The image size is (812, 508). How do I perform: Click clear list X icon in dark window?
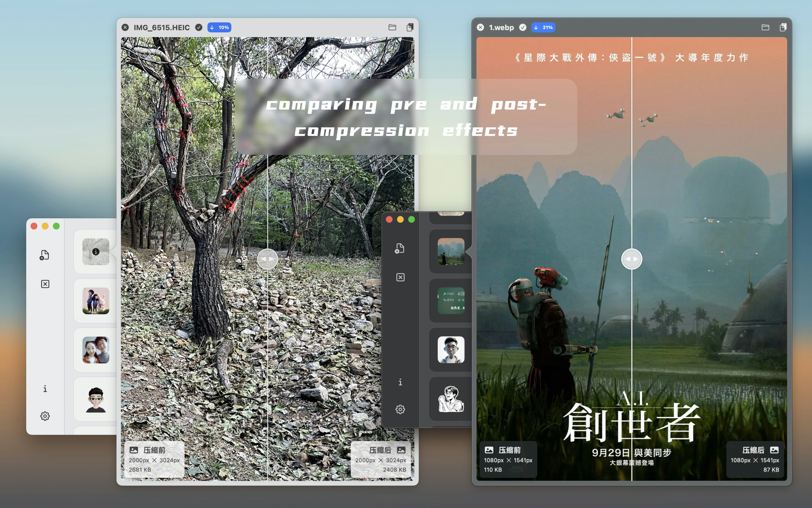pos(400,277)
